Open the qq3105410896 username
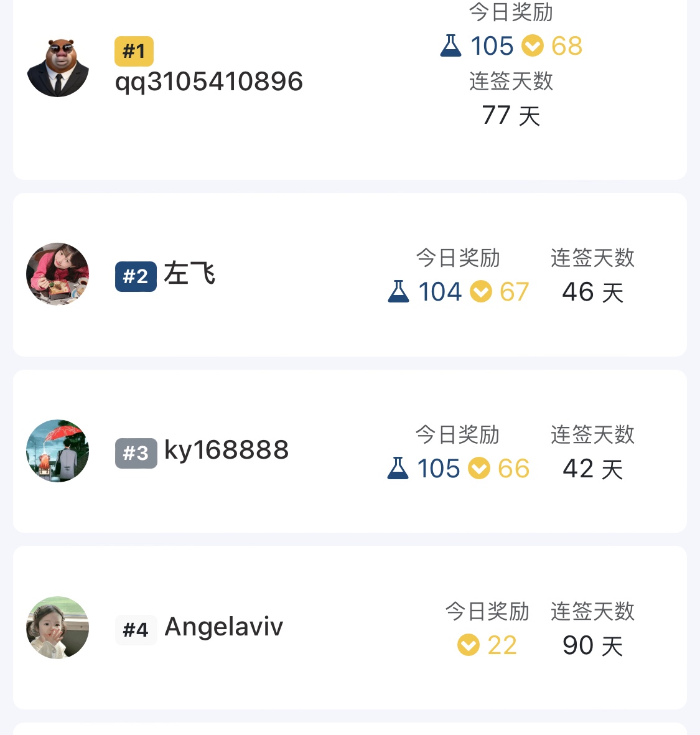Viewport: 700px width, 735px height. [209, 82]
